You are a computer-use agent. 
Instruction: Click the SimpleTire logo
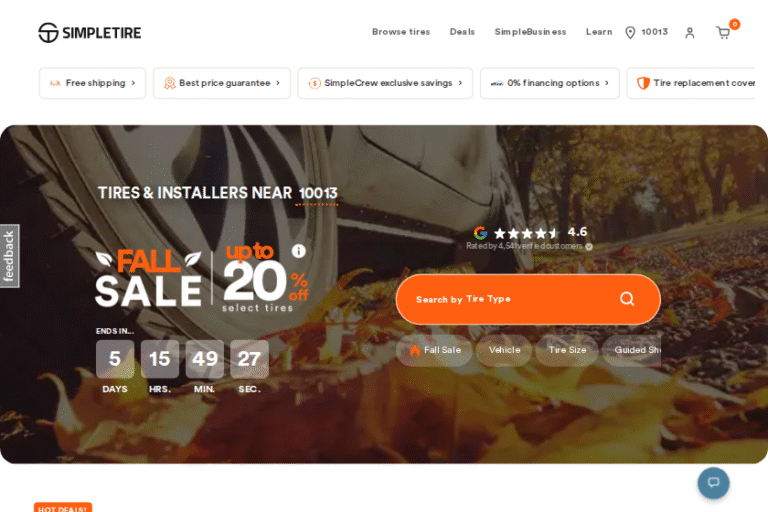click(89, 33)
